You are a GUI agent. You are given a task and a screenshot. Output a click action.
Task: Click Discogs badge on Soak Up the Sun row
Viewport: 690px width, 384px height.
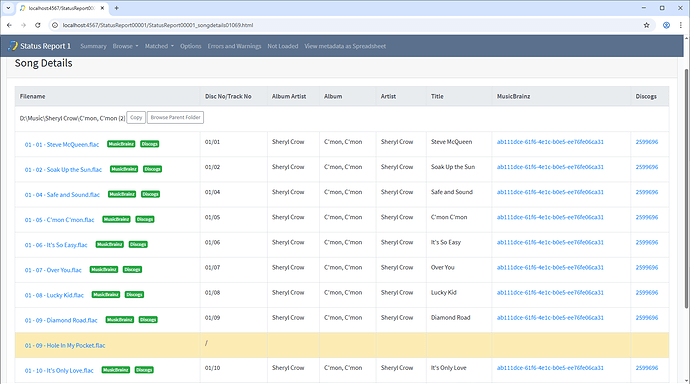point(152,169)
